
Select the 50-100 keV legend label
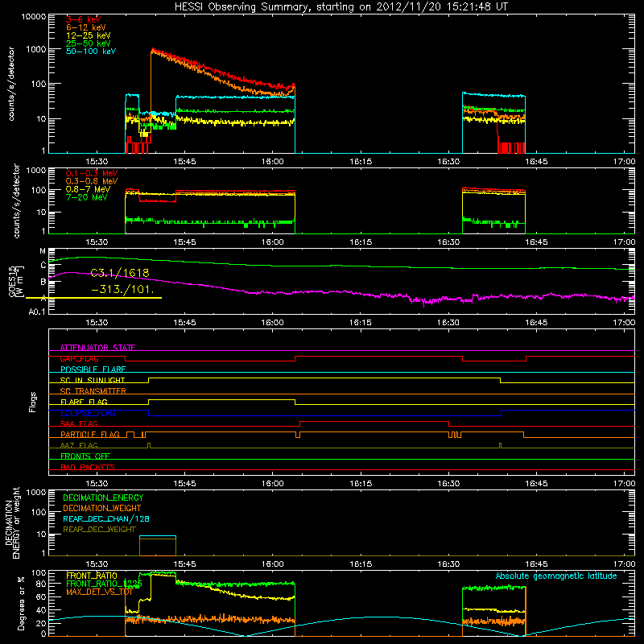click(x=91, y=52)
